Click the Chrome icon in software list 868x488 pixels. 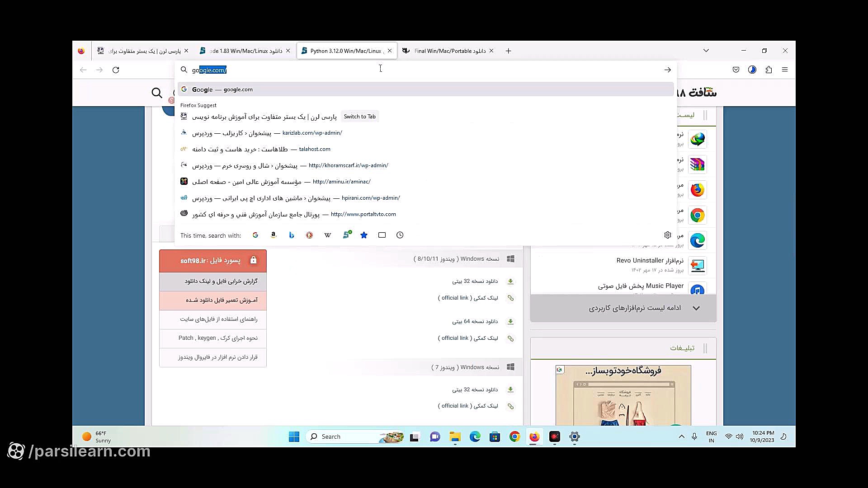click(698, 216)
